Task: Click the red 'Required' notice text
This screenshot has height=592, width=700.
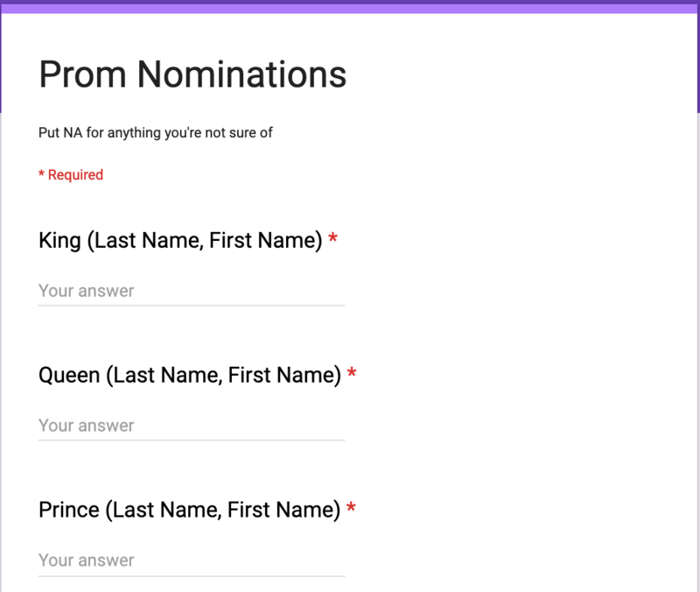Action: [x=71, y=174]
